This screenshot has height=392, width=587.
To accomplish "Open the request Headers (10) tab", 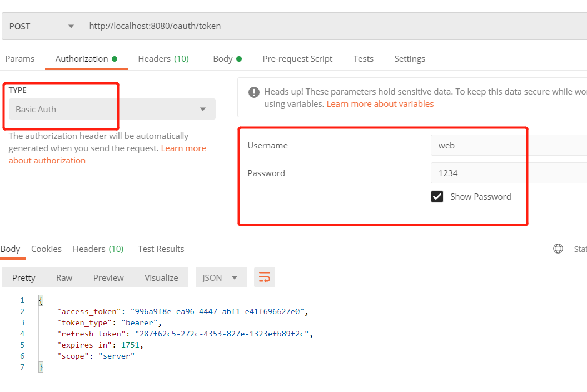I will coord(163,59).
